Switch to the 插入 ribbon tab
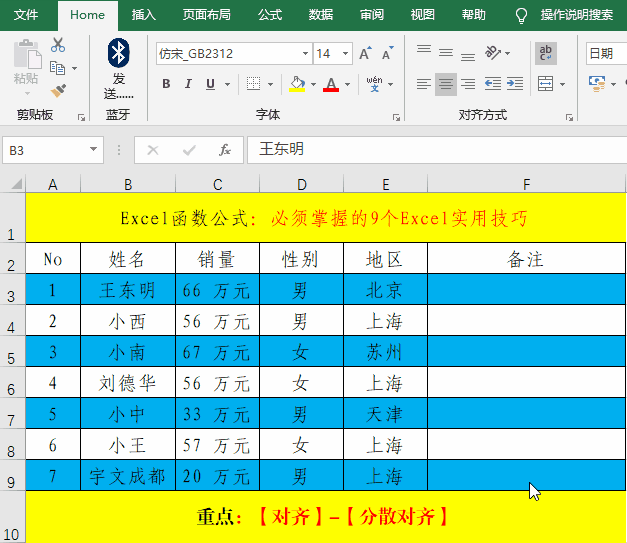 [x=143, y=15]
